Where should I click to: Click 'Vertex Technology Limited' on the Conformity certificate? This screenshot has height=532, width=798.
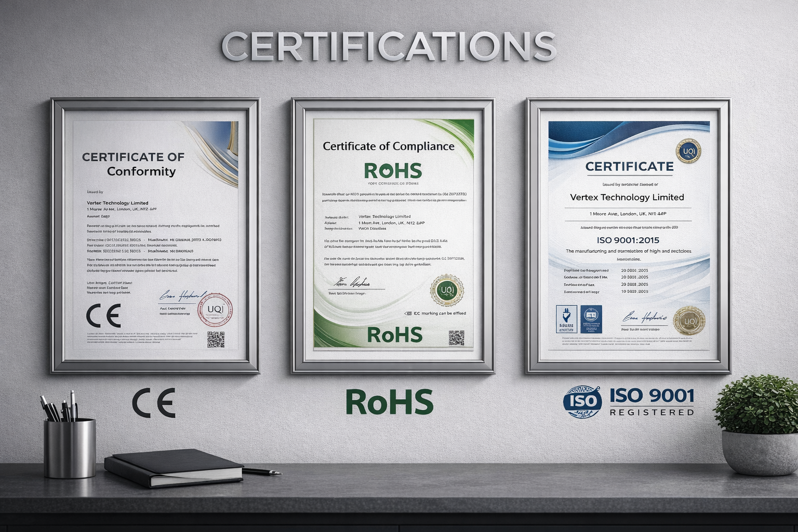117,203
